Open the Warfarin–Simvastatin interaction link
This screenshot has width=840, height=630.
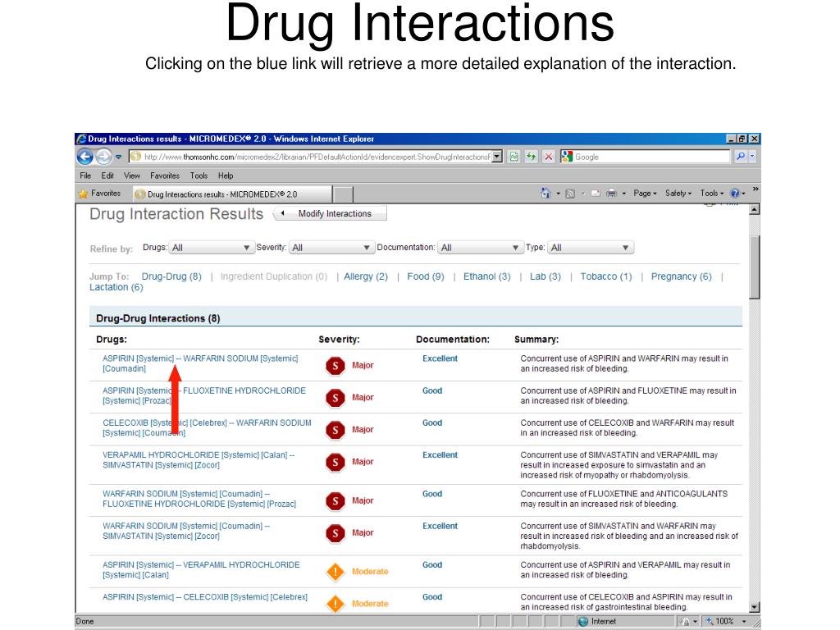(x=186, y=531)
